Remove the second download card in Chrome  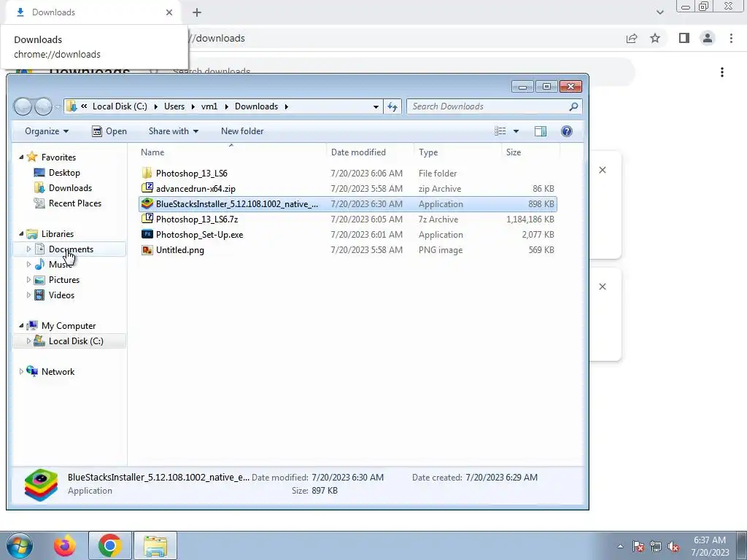pos(602,287)
